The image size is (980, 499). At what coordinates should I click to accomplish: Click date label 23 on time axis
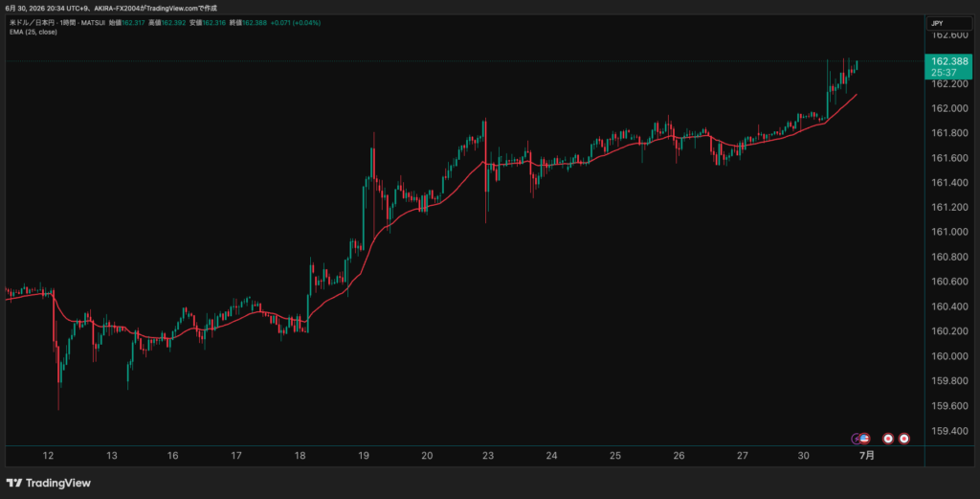coord(488,456)
